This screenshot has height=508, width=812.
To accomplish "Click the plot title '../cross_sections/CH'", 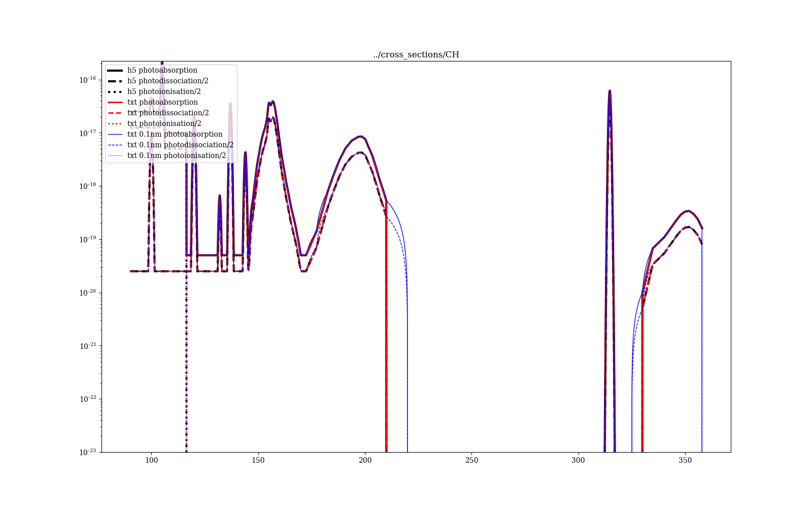I will pyautogui.click(x=416, y=55).
